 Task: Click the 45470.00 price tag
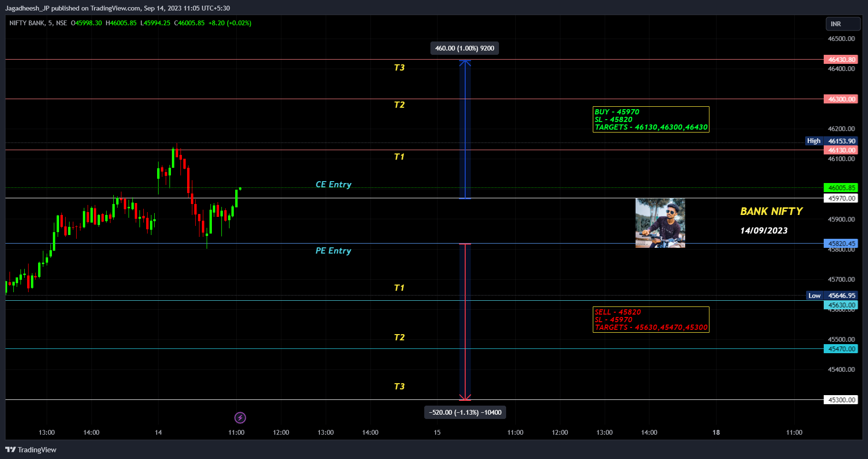tap(841, 349)
